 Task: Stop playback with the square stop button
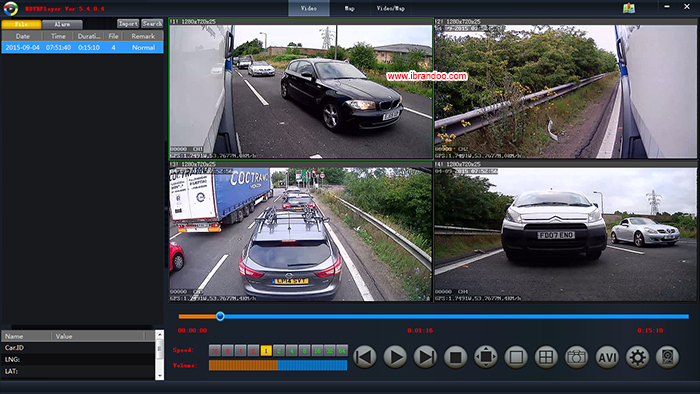pyautogui.click(x=455, y=357)
